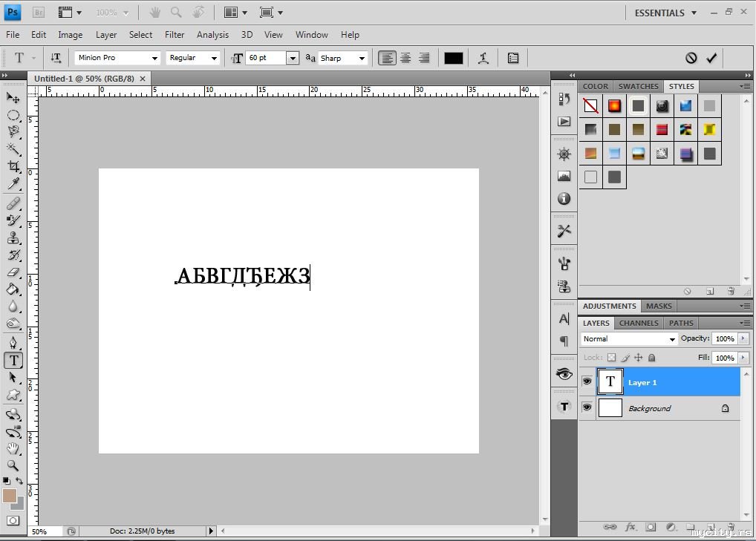Select the Eyedropper tool
This screenshot has width=756, height=541.
tap(13, 184)
